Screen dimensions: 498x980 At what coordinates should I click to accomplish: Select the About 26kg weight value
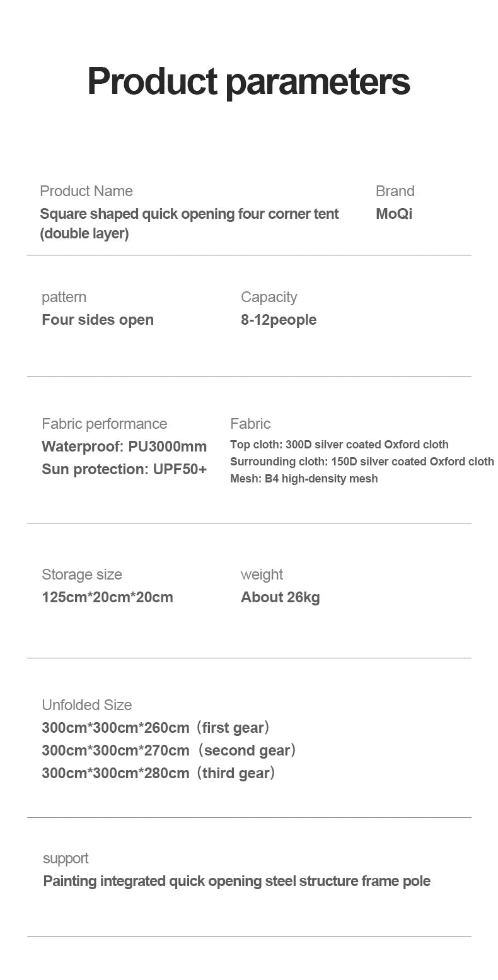point(280,597)
